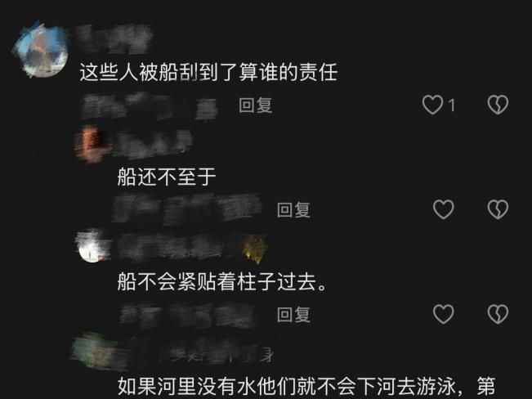Open the comment starting "如果河里没有水他们就不会"
This screenshot has width=532, height=399.
pos(306,387)
